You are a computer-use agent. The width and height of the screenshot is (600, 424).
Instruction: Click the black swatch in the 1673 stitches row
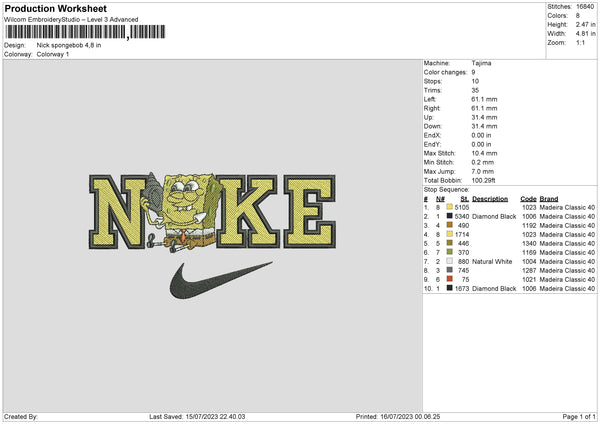(449, 288)
